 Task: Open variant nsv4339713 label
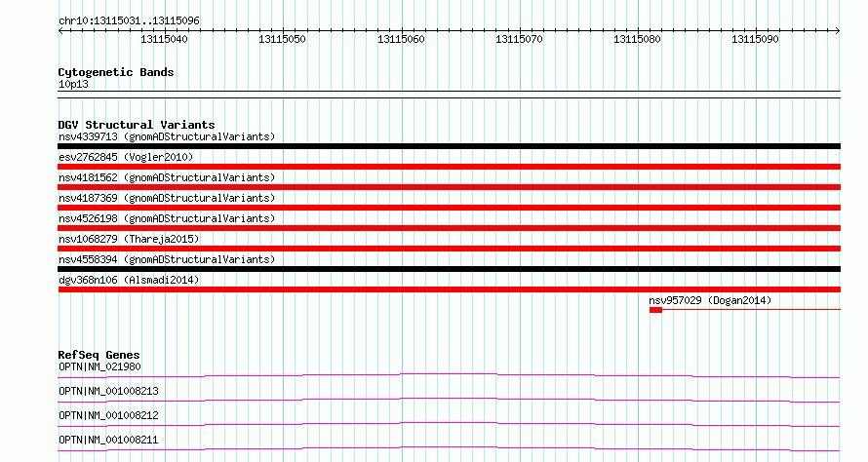pyautogui.click(x=167, y=136)
